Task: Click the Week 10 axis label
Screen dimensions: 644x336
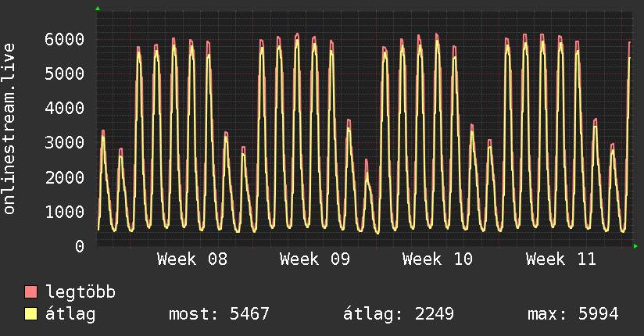Action: tap(438, 259)
